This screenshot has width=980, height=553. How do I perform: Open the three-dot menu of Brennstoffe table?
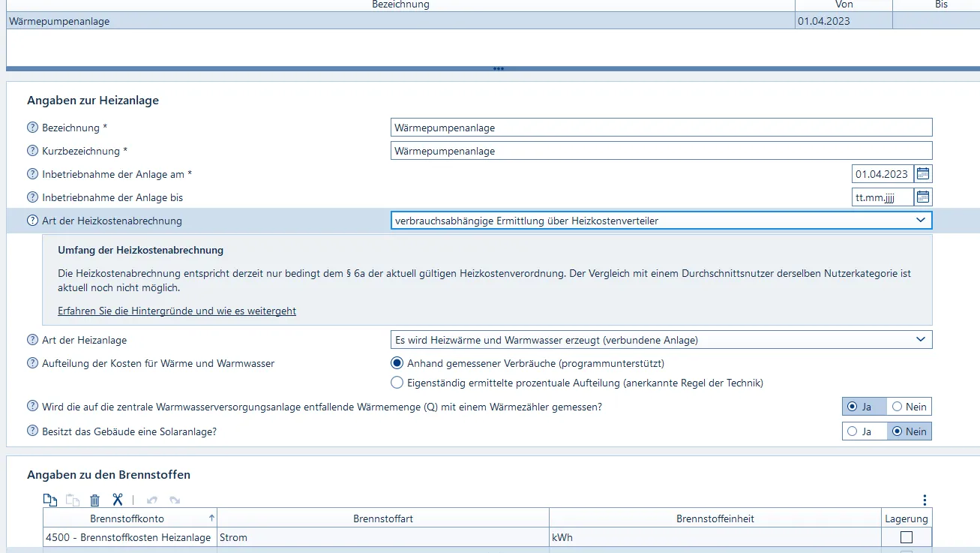click(x=925, y=500)
